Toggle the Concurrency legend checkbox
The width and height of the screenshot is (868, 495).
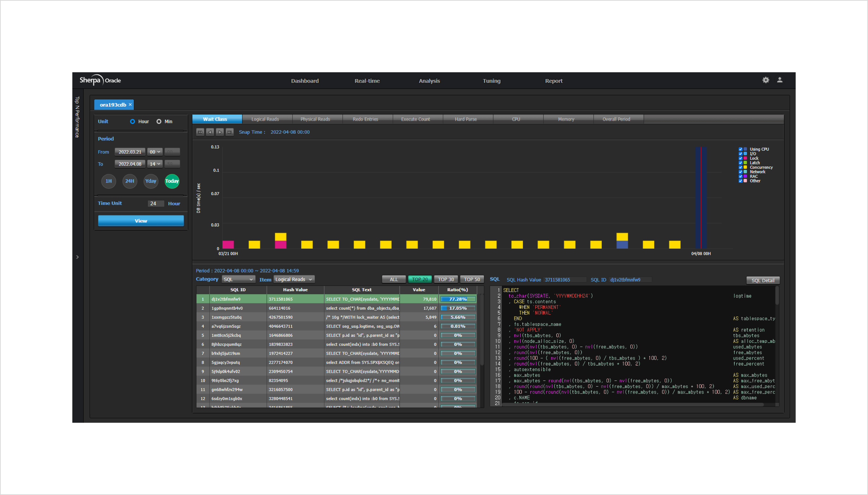740,167
